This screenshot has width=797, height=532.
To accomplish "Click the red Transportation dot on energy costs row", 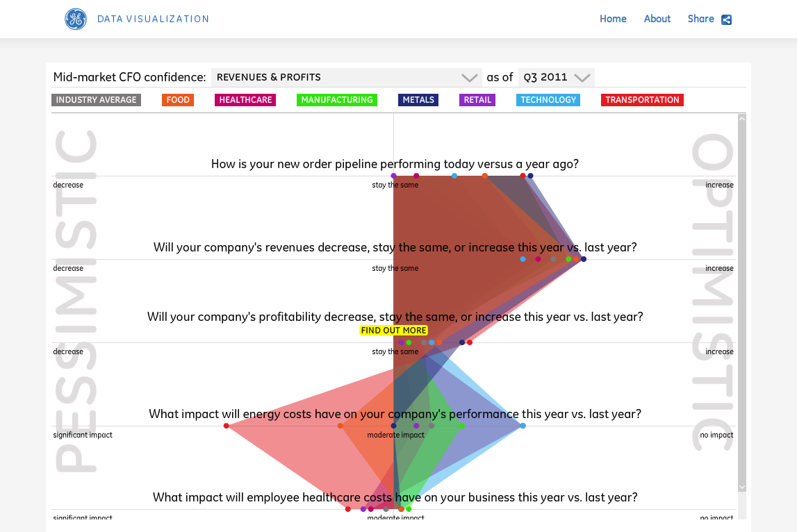I will coord(227,426).
